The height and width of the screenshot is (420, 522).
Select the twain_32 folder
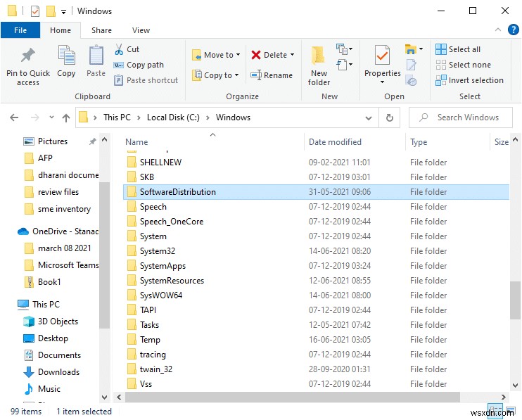(316, 369)
